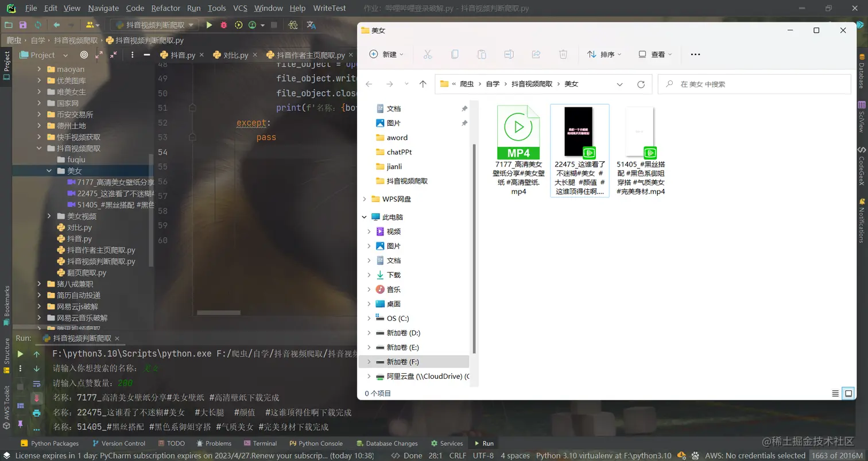Collapse the 此电脑 node in Explorer sidebar

[x=365, y=218]
